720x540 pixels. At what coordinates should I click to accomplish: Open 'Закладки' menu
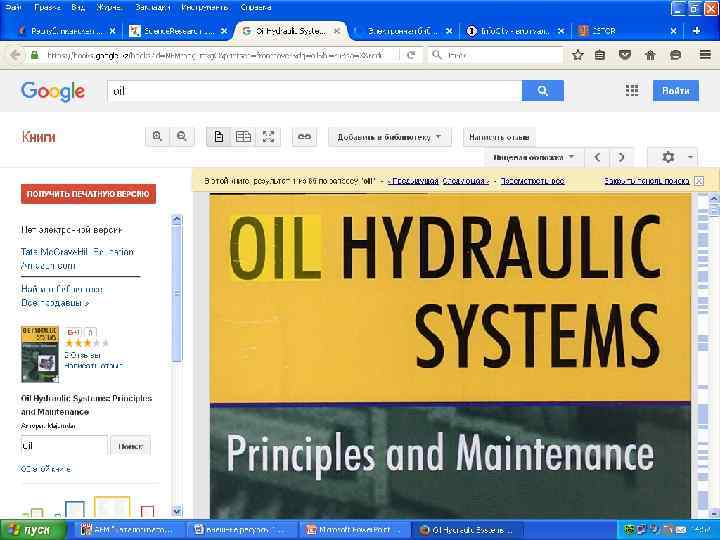152,7
